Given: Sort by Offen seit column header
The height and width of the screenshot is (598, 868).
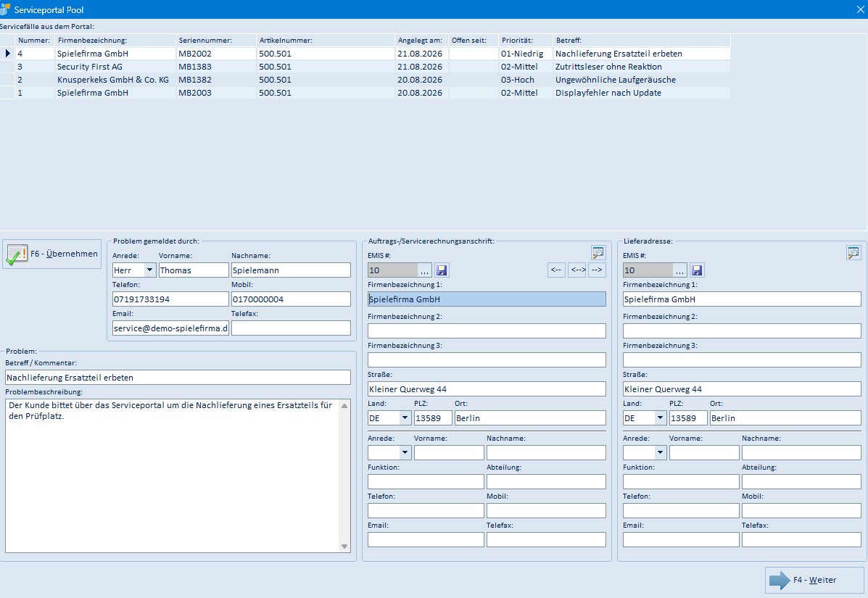Looking at the screenshot, I should coord(474,41).
